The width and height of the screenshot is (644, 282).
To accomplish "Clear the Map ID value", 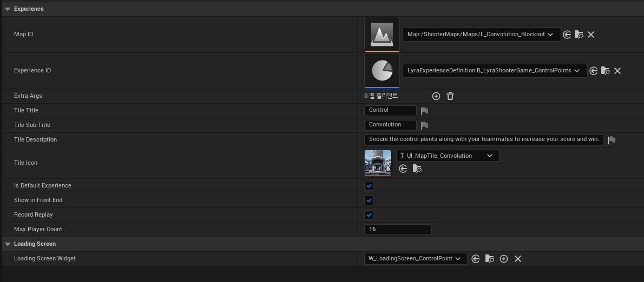I will (x=591, y=35).
